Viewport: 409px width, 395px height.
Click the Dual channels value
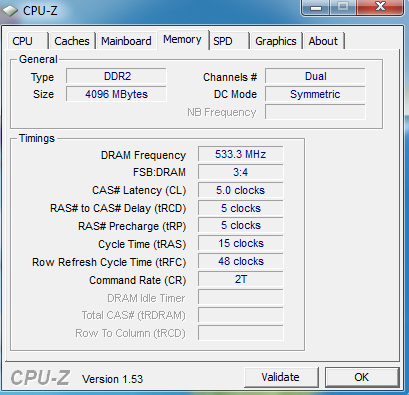tap(315, 76)
